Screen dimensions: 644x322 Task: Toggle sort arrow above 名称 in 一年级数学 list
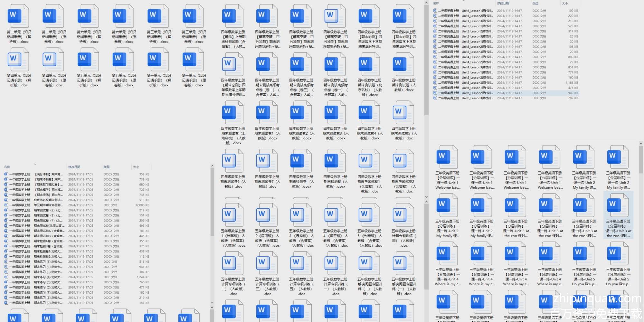pyautogui.click(x=34, y=164)
